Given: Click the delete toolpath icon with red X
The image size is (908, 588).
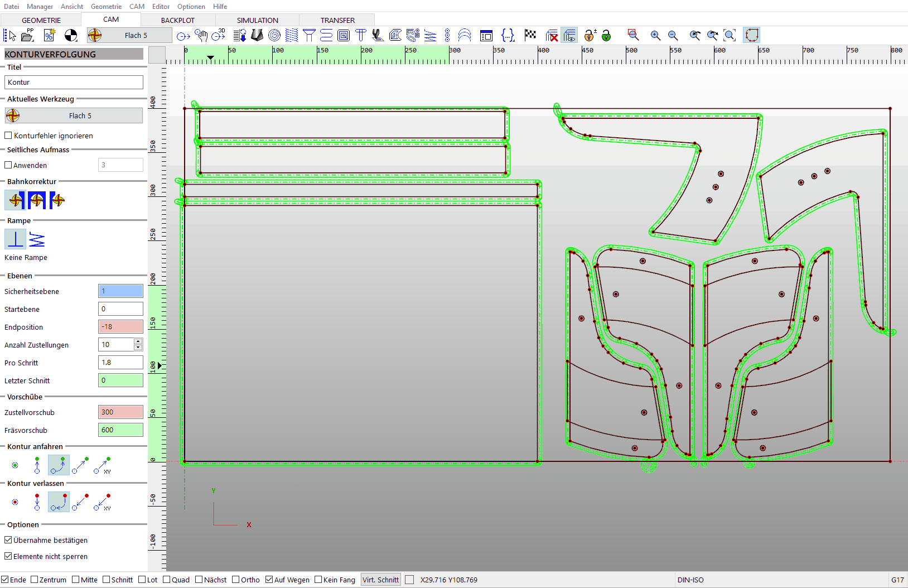Looking at the screenshot, I should 552,35.
